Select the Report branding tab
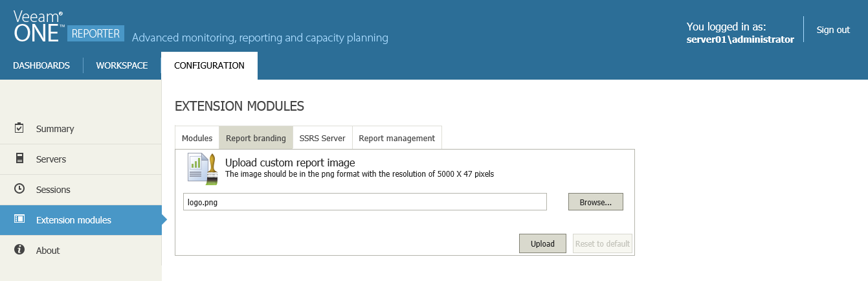Viewport: 868px width, 281px height. pos(256,138)
